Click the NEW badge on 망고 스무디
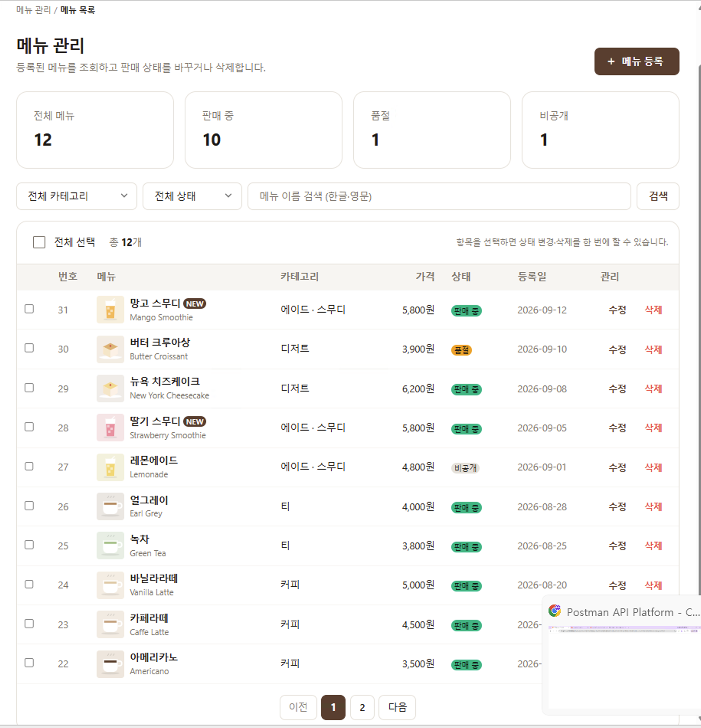This screenshot has height=728, width=701. [x=195, y=304]
